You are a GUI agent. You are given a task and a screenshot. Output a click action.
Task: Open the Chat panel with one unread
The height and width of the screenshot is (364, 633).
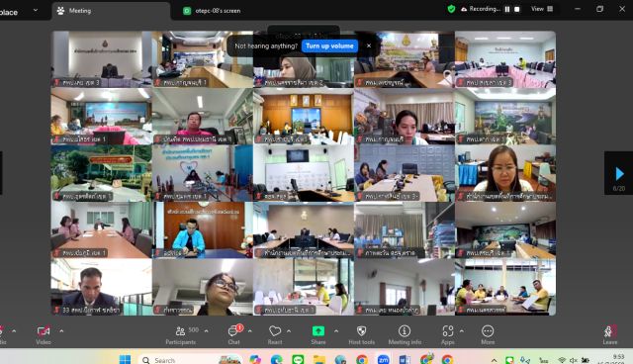pos(234,335)
